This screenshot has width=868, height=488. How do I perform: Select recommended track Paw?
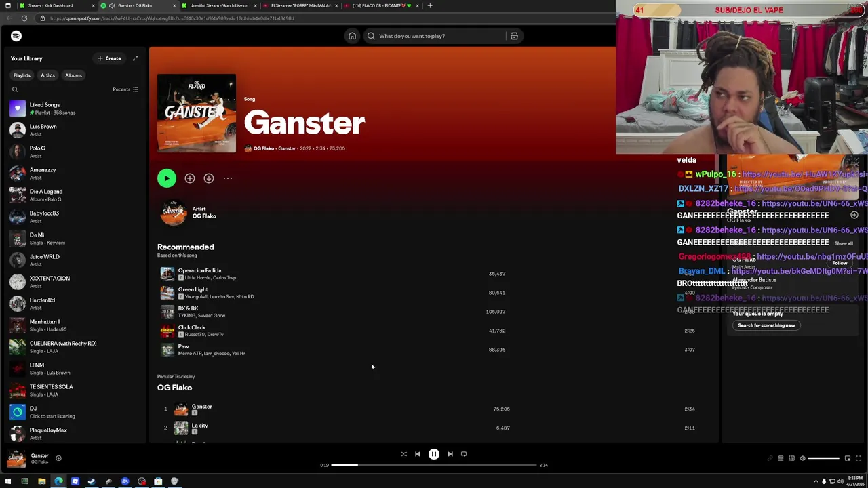[x=434, y=350]
